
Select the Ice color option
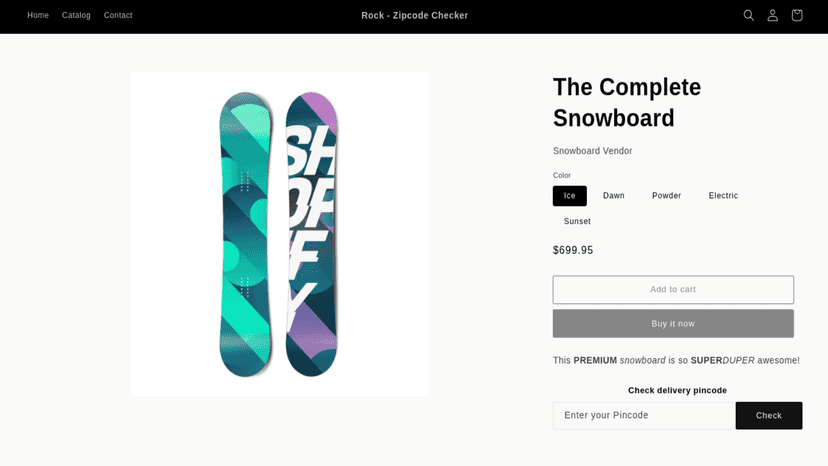[570, 196]
